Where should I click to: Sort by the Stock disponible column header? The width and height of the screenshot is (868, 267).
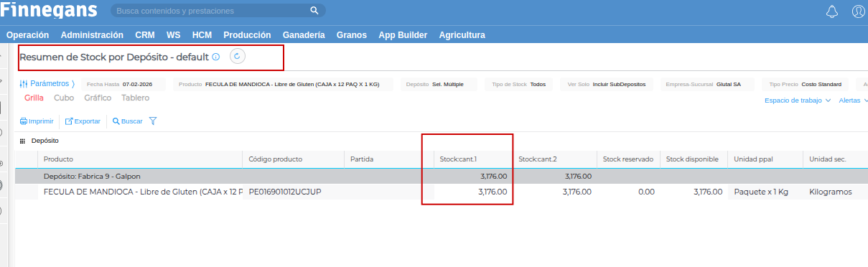[x=694, y=159]
